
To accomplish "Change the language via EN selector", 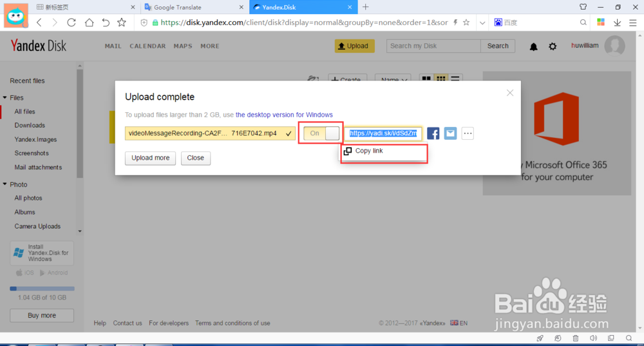I will point(459,323).
